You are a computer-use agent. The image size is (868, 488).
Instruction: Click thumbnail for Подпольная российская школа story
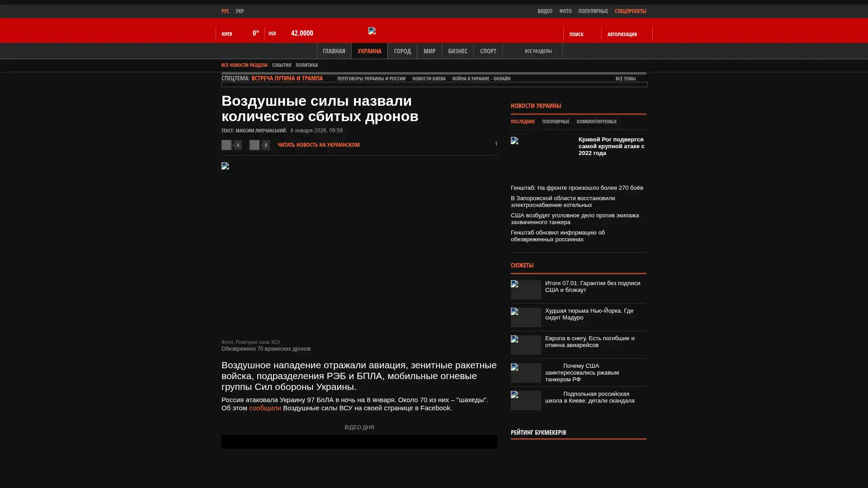pyautogui.click(x=526, y=400)
